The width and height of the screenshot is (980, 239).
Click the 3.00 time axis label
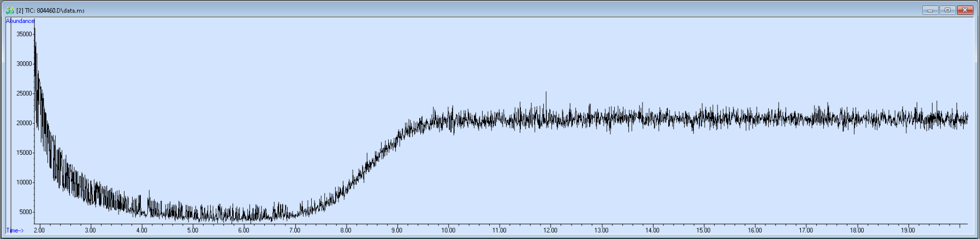tap(90, 231)
